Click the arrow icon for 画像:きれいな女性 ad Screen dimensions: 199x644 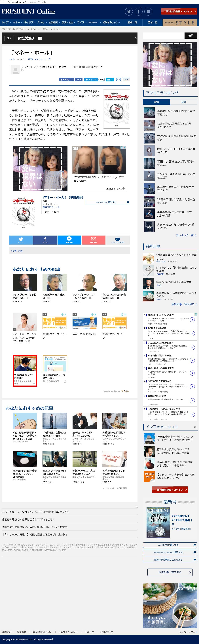click(192, 401)
